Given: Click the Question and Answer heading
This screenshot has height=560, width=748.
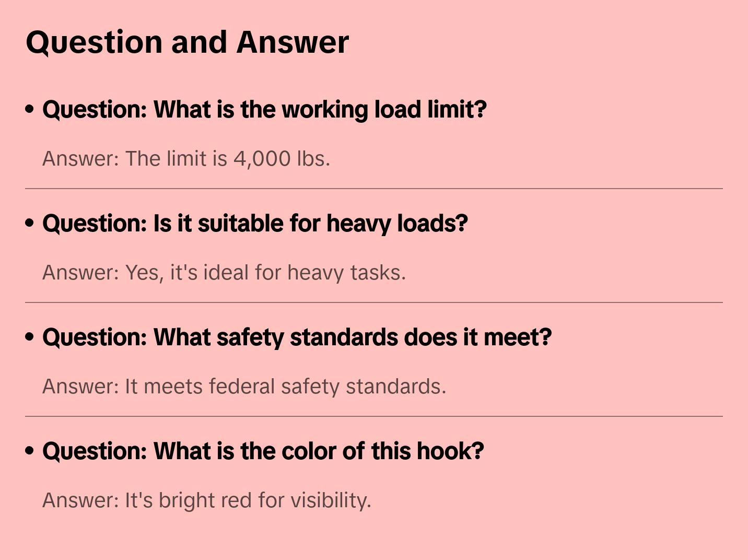Looking at the screenshot, I should (x=187, y=42).
